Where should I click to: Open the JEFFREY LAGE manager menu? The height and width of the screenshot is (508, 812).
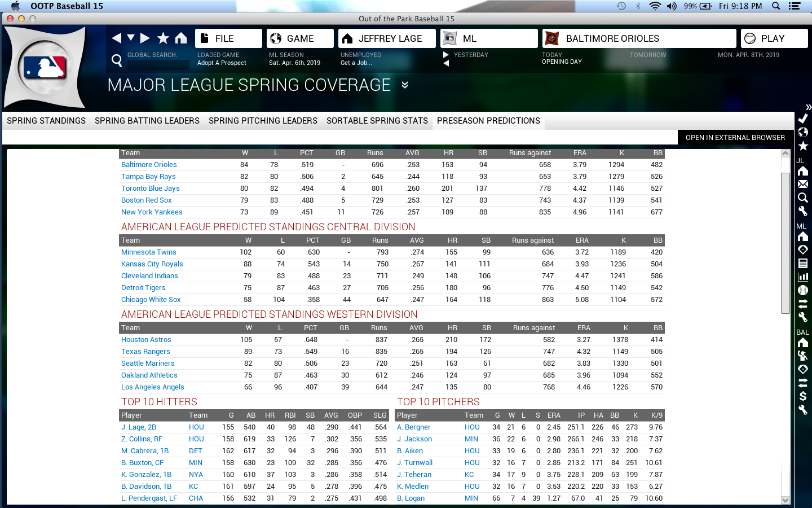[x=387, y=38]
